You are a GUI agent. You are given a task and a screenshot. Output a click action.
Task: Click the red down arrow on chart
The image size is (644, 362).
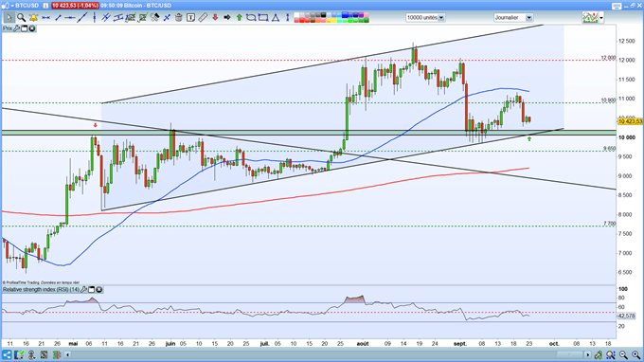[x=96, y=125]
